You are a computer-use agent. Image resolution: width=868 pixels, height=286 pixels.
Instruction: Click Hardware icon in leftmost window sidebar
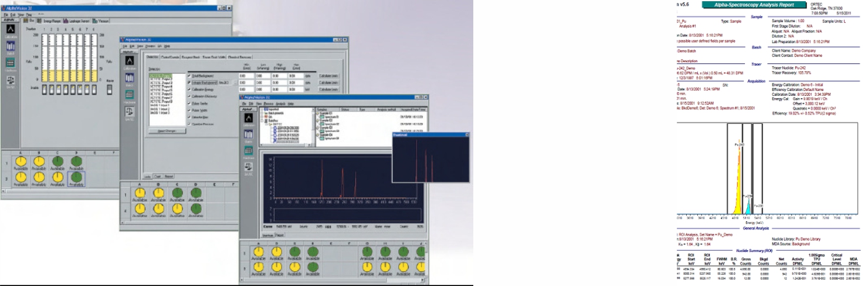pyautogui.click(x=10, y=63)
